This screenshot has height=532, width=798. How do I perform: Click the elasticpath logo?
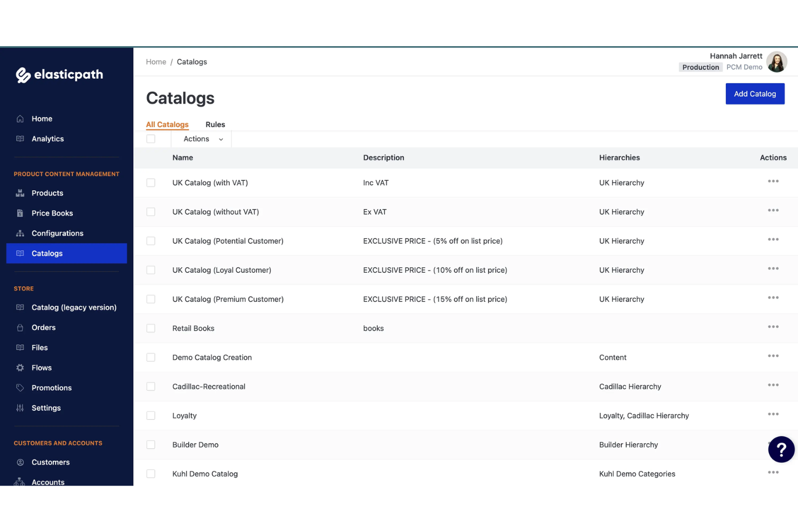pos(59,75)
